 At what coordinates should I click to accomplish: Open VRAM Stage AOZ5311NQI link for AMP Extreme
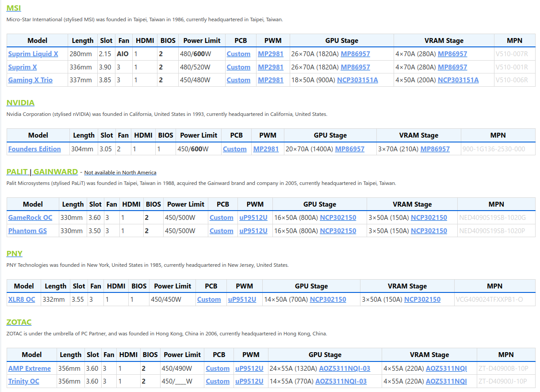pos(446,369)
